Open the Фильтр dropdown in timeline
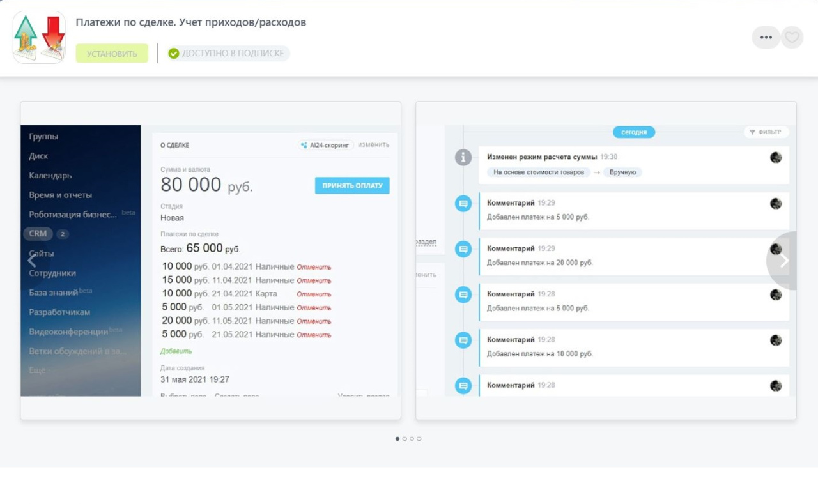This screenshot has height=504, width=818. [766, 132]
